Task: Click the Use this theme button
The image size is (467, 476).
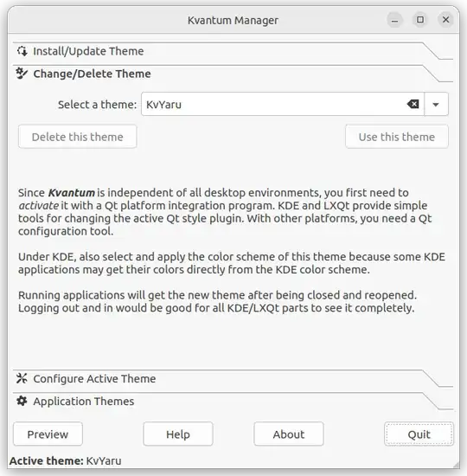Action: point(397,137)
